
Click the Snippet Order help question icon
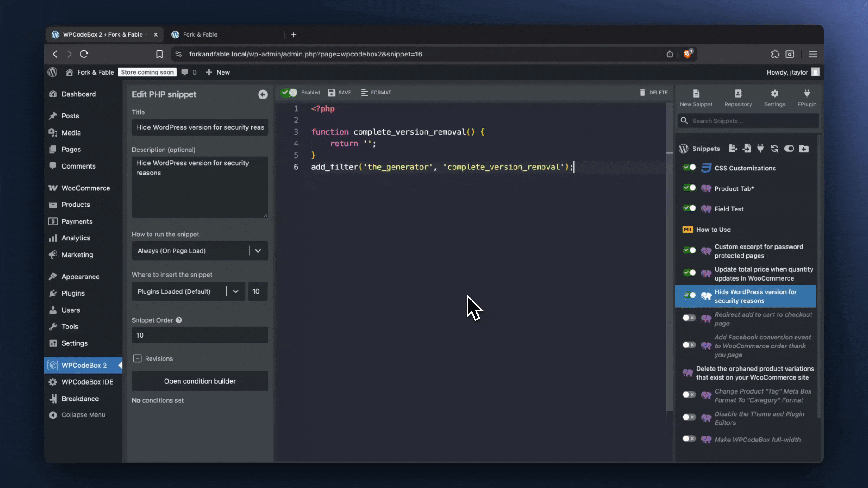coord(179,320)
